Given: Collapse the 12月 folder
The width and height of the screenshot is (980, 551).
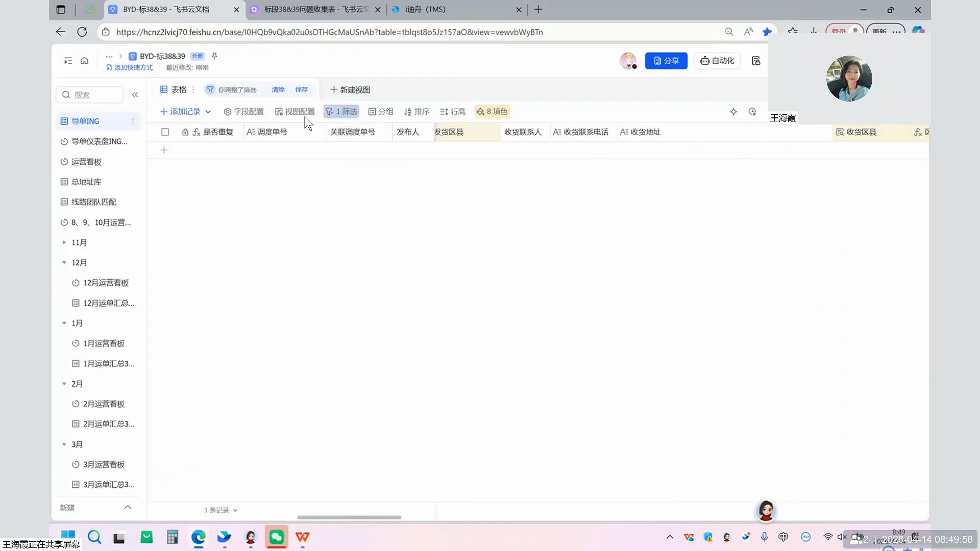Looking at the screenshot, I should tap(64, 263).
